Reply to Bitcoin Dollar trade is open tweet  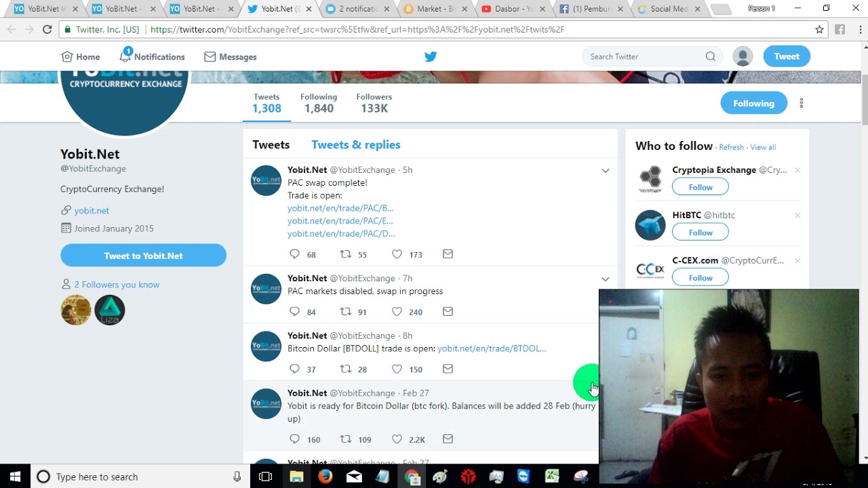pyautogui.click(x=294, y=369)
